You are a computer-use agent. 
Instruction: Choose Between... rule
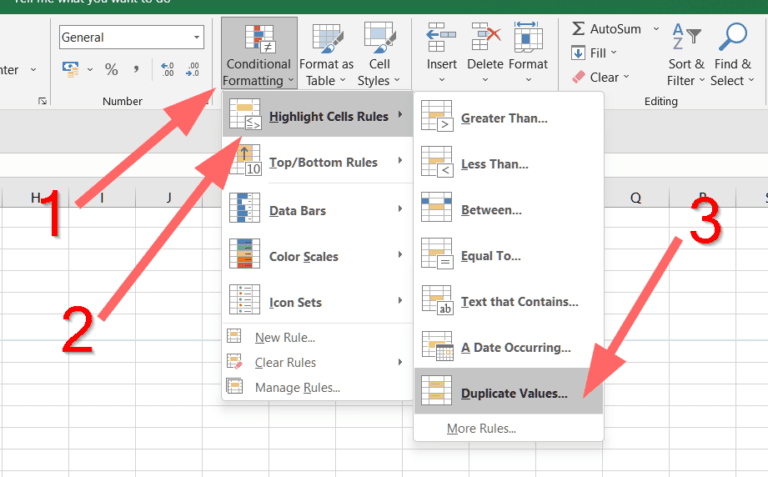508,210
